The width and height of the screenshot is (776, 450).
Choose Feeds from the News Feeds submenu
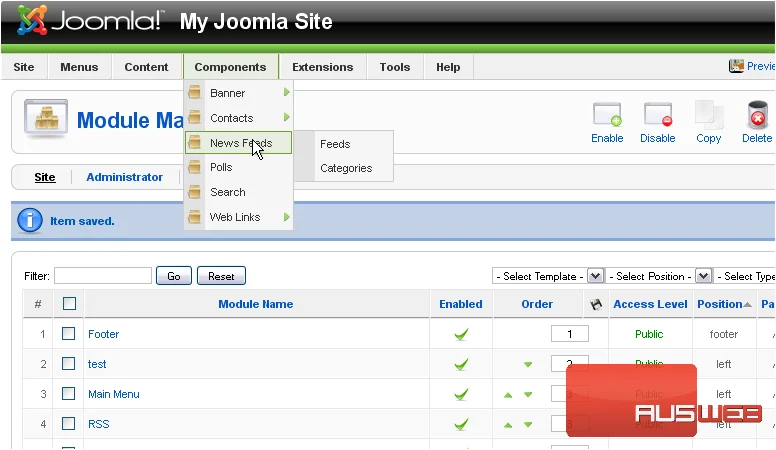coord(335,144)
